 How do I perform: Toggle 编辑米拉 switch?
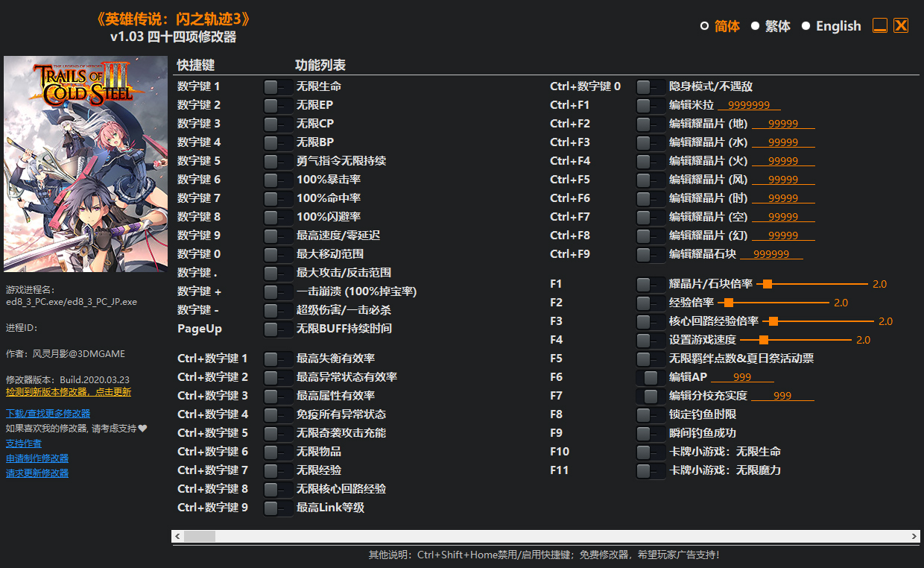(651, 105)
